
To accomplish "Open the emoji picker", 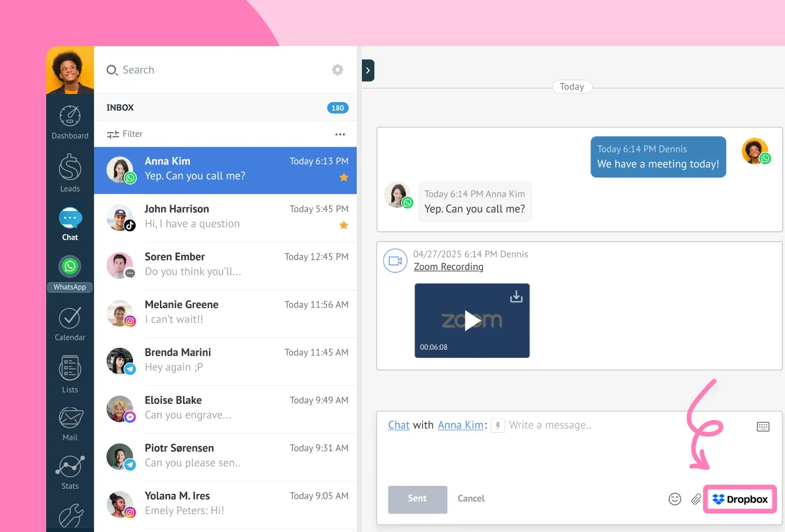I will click(x=674, y=499).
